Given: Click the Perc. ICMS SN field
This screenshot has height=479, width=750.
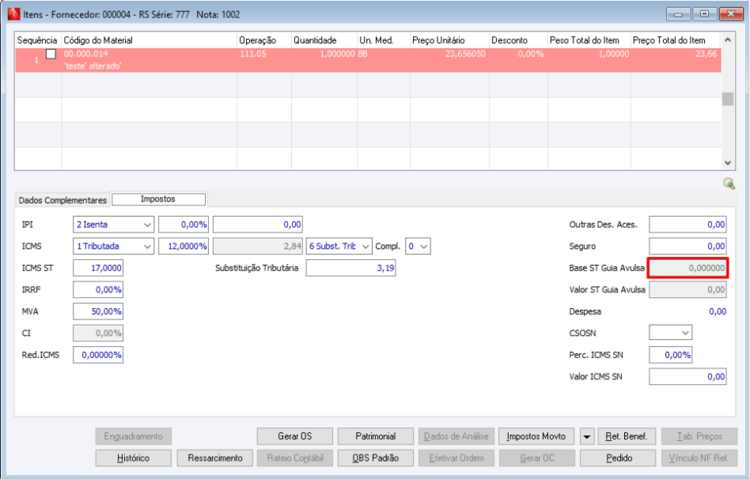Looking at the screenshot, I should coord(671,355).
